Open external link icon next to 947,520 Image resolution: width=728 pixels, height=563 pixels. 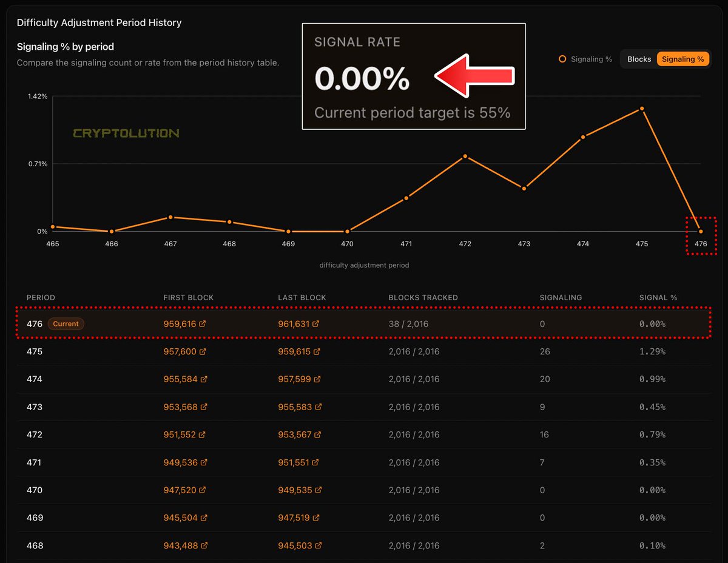203,490
